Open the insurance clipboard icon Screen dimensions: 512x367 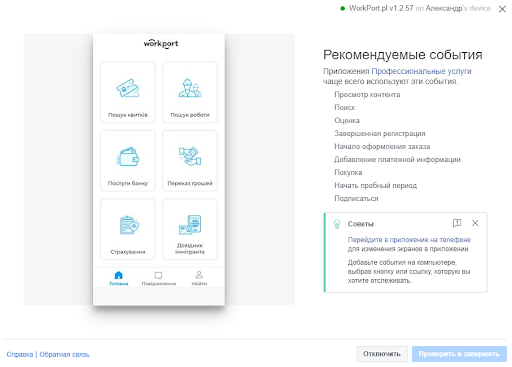(x=129, y=225)
